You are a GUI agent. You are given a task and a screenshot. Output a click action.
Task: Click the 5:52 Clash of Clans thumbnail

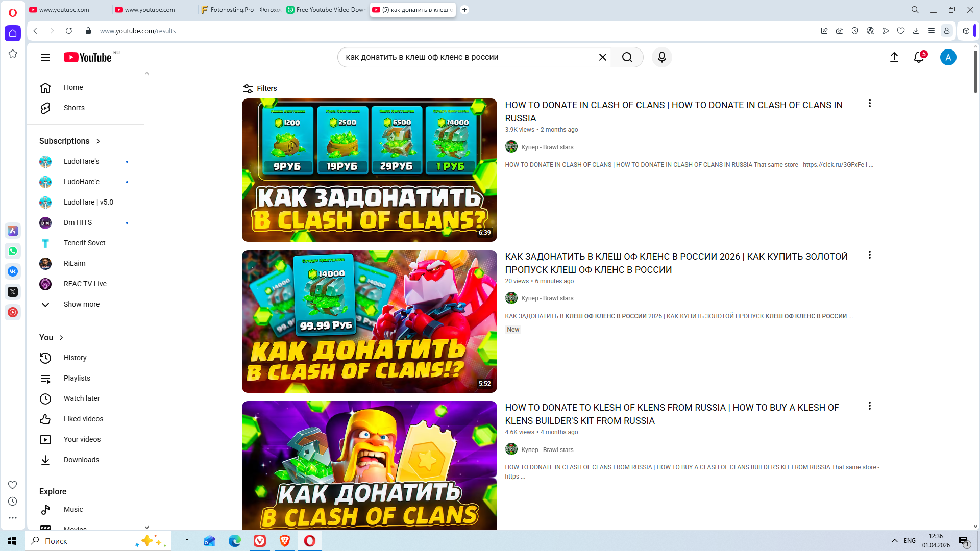click(369, 321)
